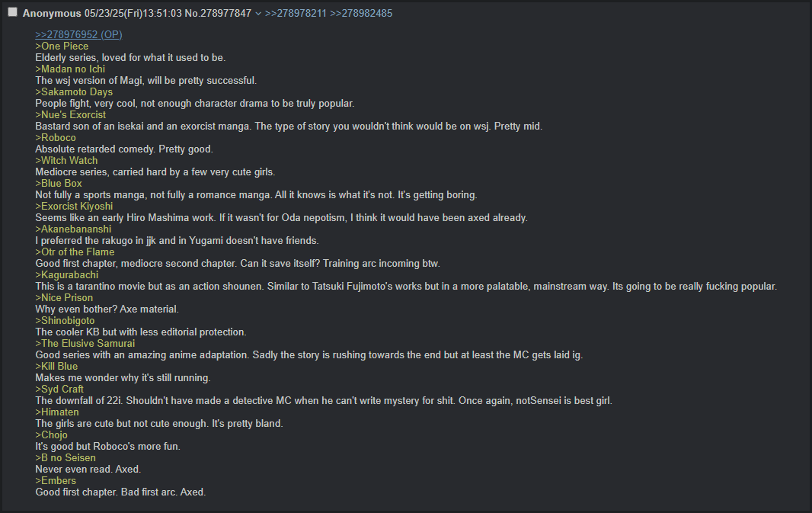812x513 pixels.
Task: Open backlink reply >>278978211
Action: [296, 14]
